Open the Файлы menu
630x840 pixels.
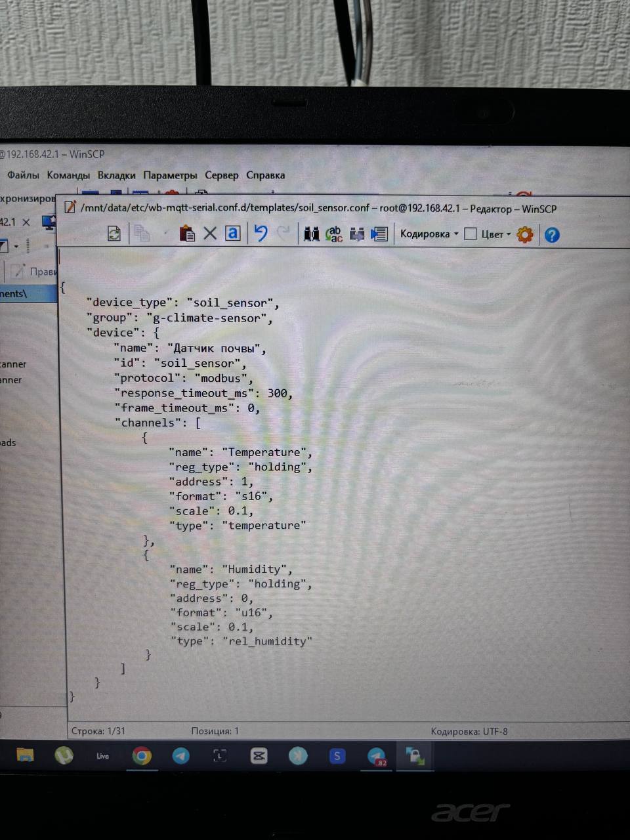23,175
